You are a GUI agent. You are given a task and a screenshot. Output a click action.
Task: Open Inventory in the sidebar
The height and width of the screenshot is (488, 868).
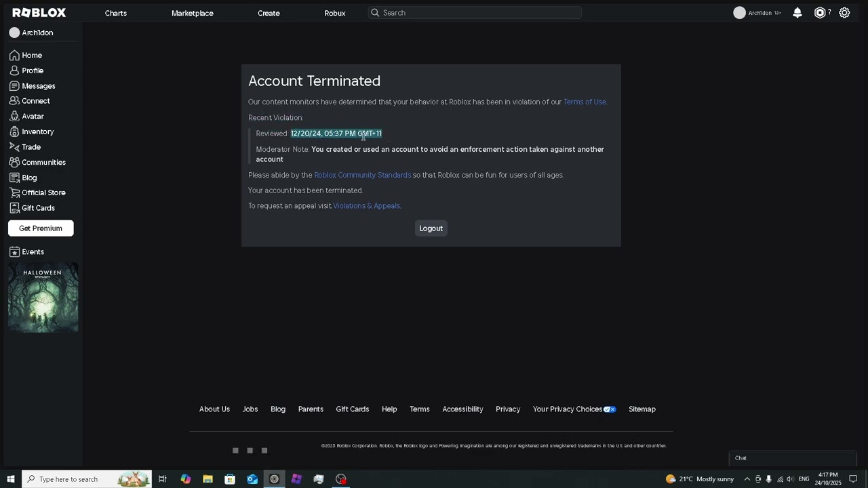(31, 131)
